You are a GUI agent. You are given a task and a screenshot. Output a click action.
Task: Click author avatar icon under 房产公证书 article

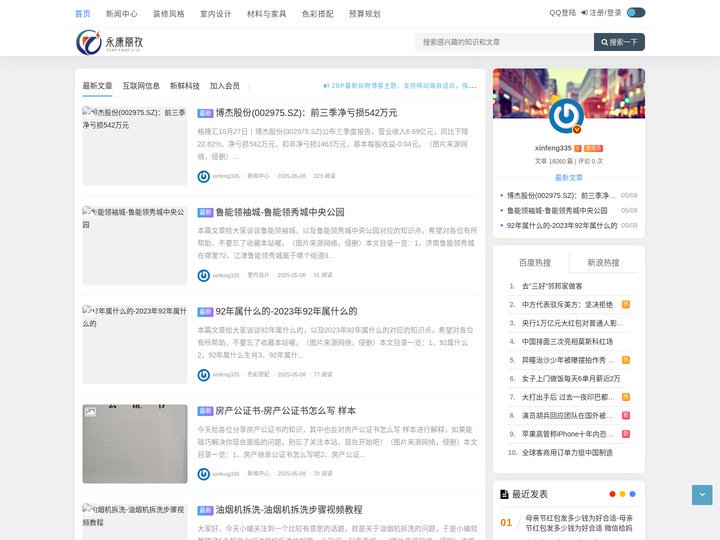point(203,474)
